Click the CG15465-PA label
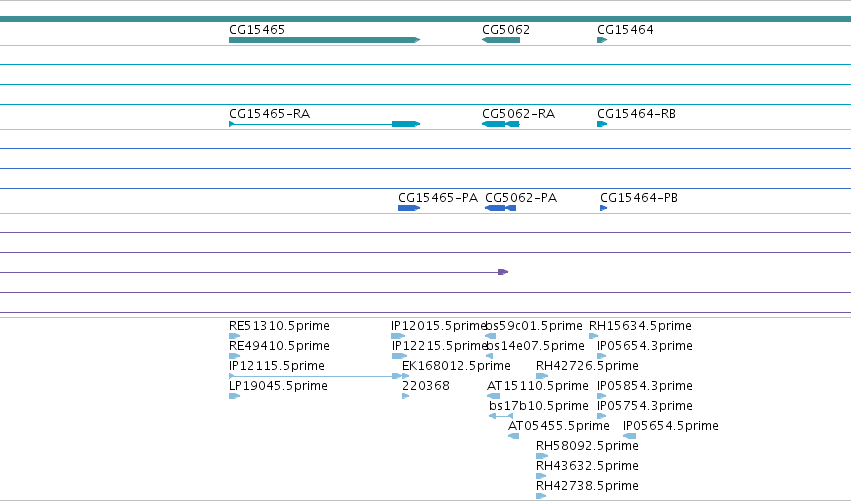This screenshot has width=851, height=501. tap(438, 198)
